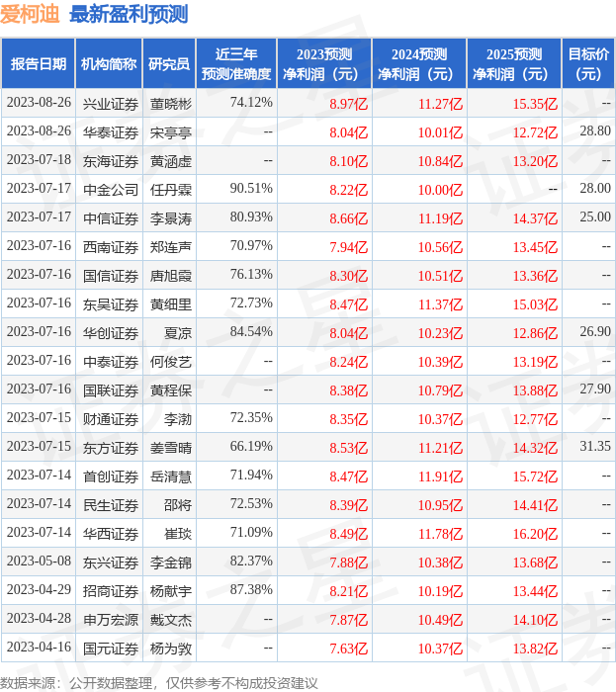The image size is (616, 692).
Task: Click analyst name 董晓彬
Action: pyautogui.click(x=171, y=104)
